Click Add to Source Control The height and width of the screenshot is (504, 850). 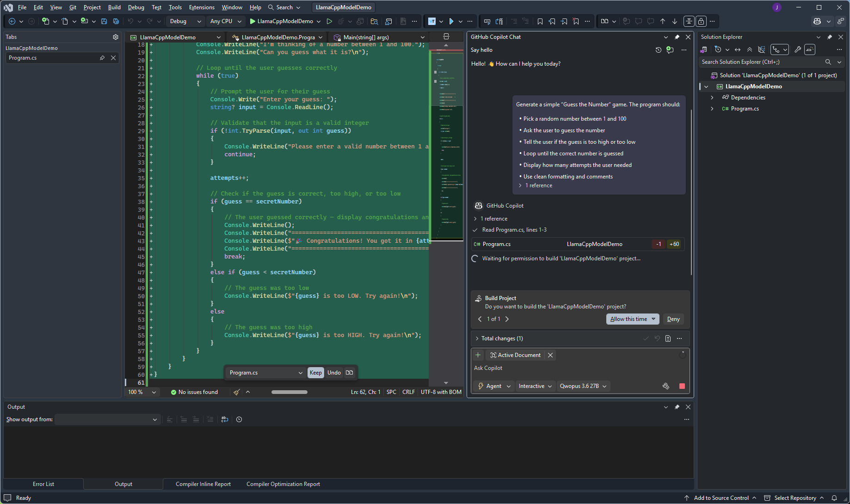click(x=721, y=498)
